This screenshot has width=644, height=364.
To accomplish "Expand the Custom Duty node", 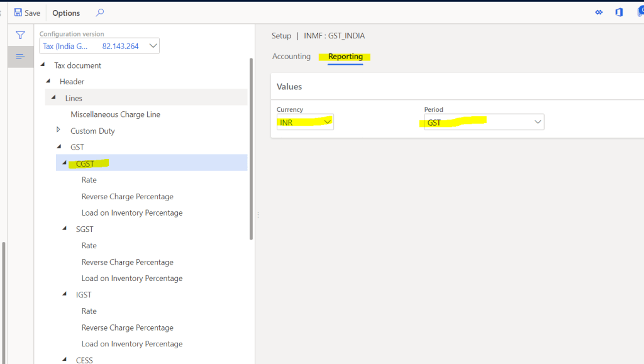I will 58,130.
